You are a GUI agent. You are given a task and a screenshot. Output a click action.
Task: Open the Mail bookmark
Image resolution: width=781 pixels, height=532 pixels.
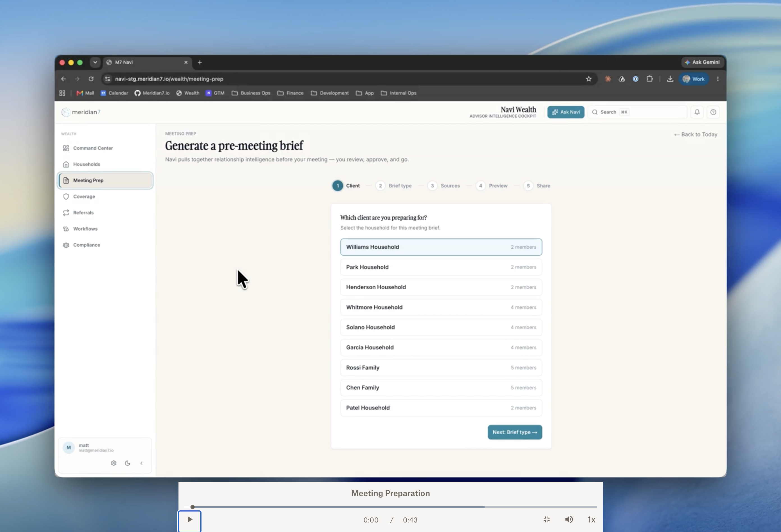85,93
